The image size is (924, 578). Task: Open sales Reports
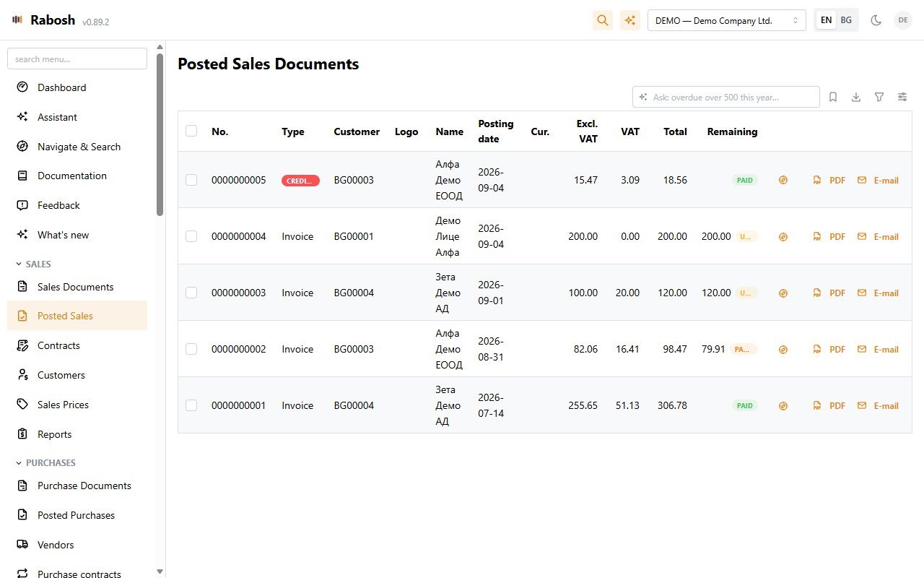[77, 434]
